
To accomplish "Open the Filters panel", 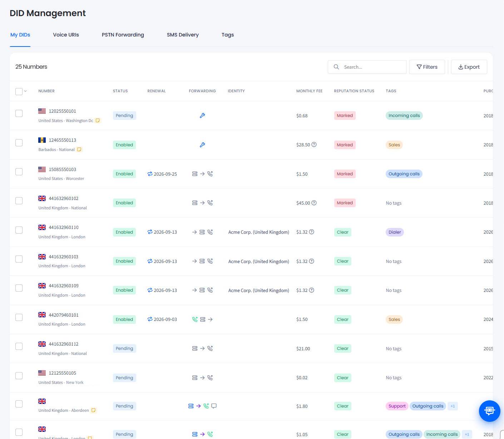I will pyautogui.click(x=427, y=67).
